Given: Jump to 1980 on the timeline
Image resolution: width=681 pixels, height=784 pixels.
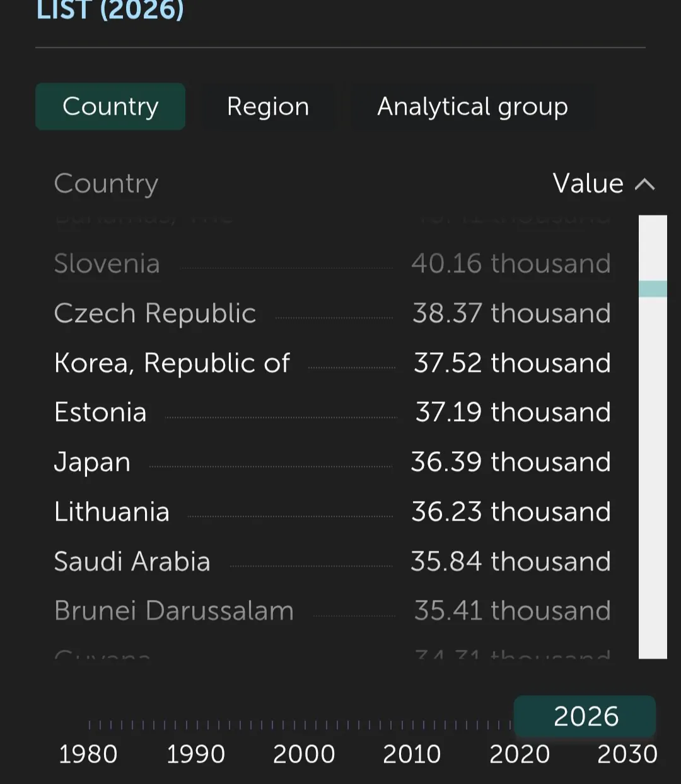Looking at the screenshot, I should pos(88,754).
